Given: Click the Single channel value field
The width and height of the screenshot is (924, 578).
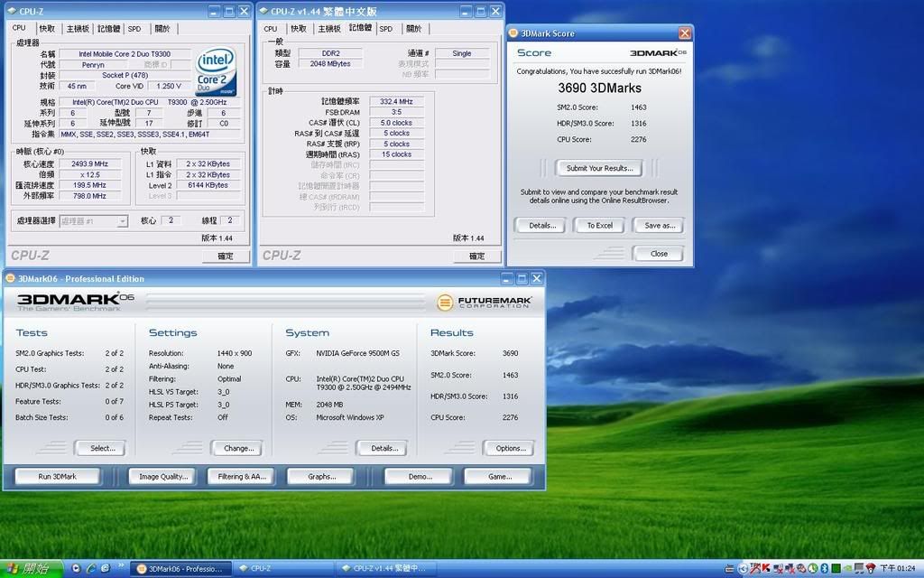Looking at the screenshot, I should tap(462, 53).
